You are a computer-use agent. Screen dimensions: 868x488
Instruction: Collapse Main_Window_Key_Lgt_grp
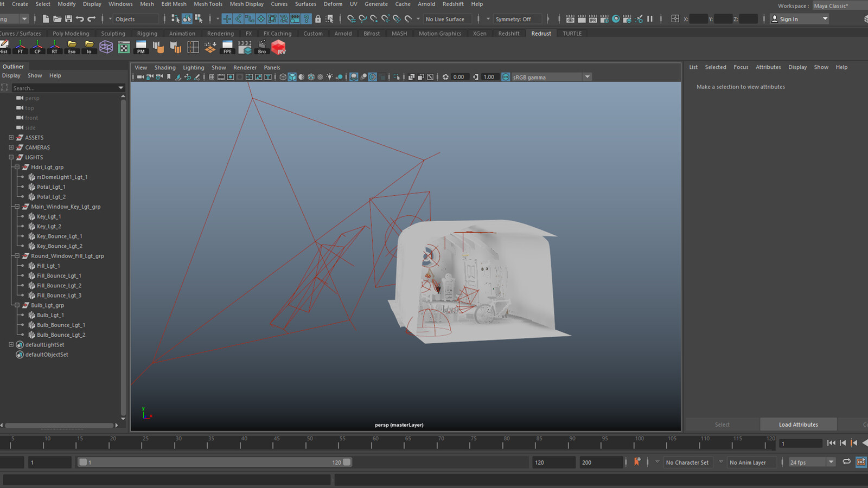(17, 207)
